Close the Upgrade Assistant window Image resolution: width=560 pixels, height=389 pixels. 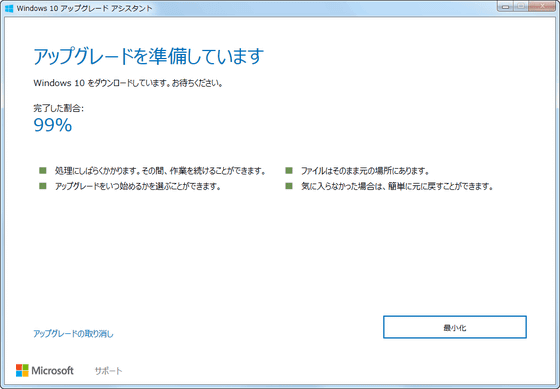[541, 6]
